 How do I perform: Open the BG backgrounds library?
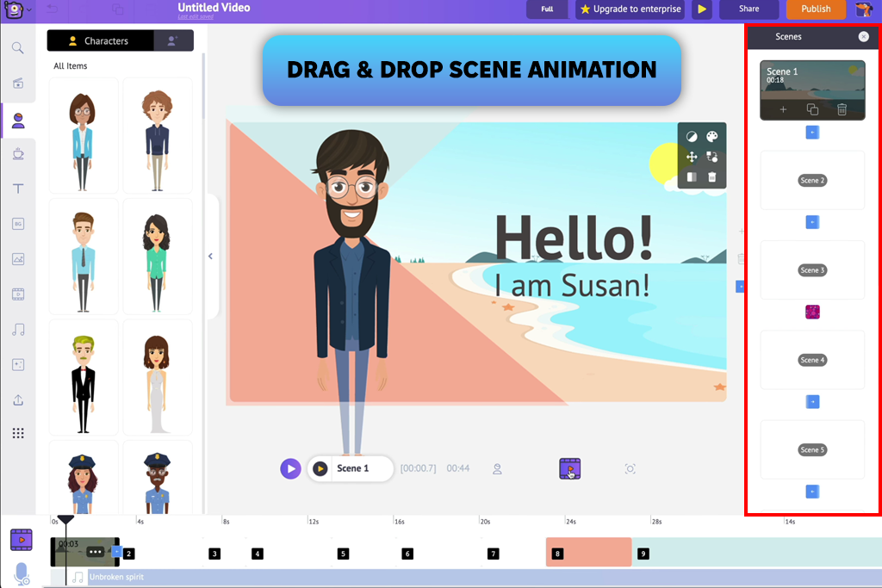point(18,224)
